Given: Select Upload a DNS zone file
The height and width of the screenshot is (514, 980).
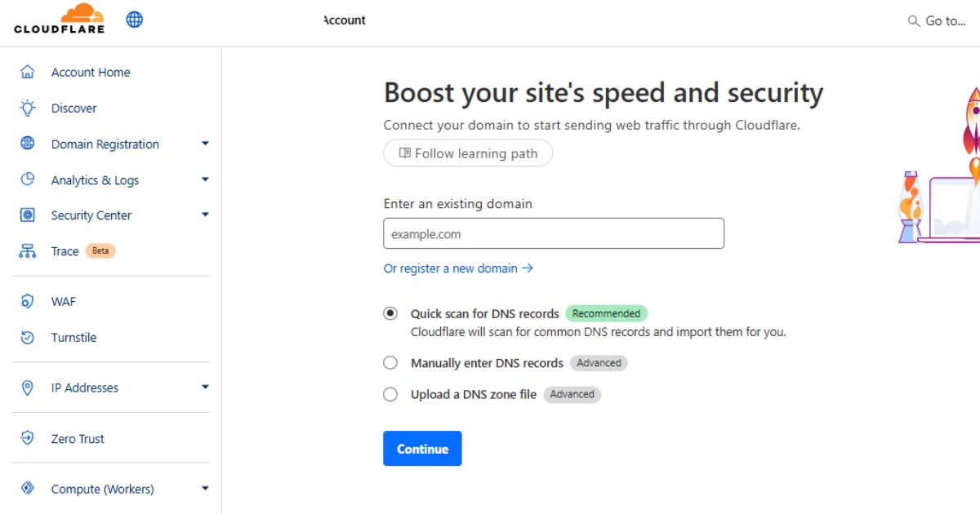Looking at the screenshot, I should [390, 394].
